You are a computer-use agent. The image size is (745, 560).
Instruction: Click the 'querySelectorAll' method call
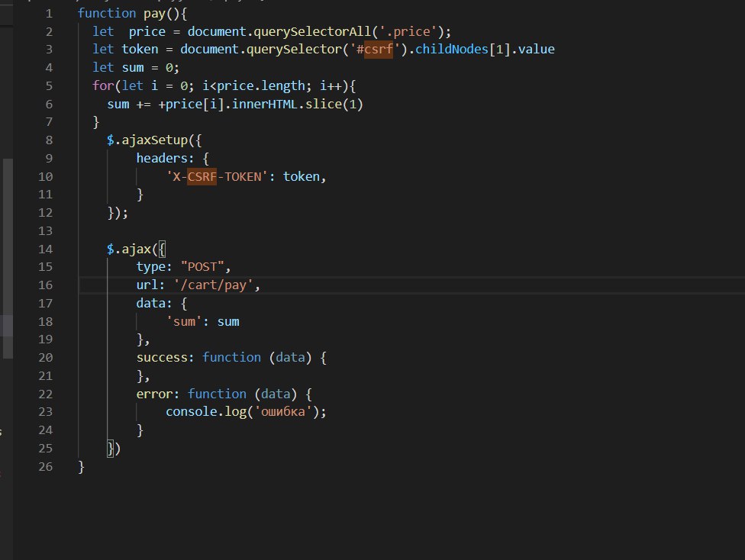click(x=312, y=32)
